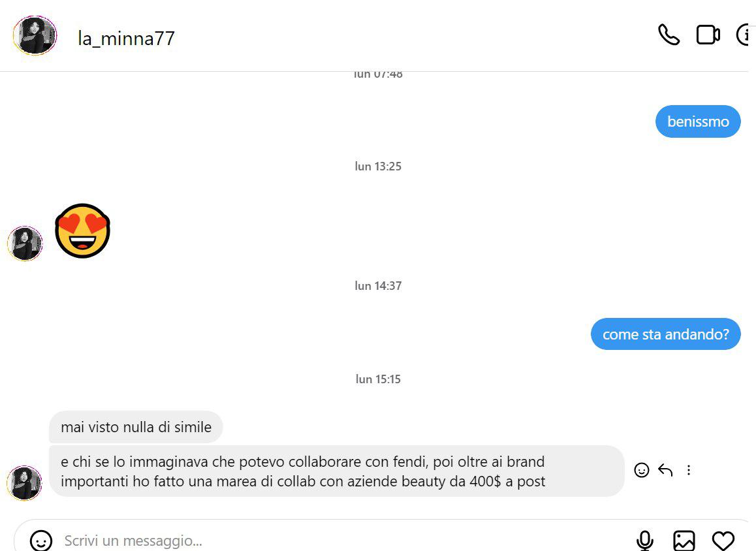The image size is (756, 551).
Task: Open emoji picker in message box
Action: (x=41, y=541)
